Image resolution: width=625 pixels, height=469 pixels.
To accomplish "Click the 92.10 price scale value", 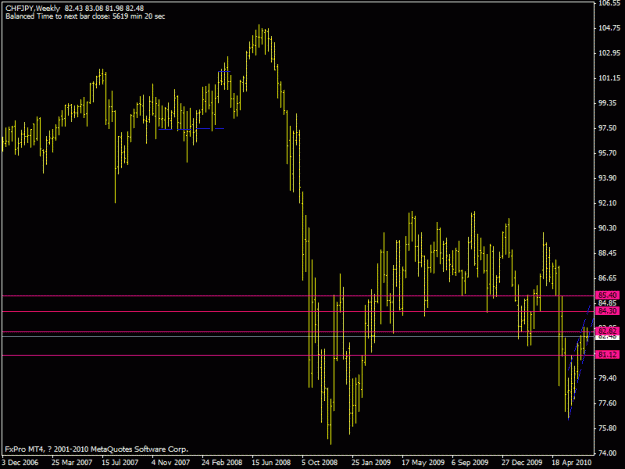I will (x=609, y=203).
